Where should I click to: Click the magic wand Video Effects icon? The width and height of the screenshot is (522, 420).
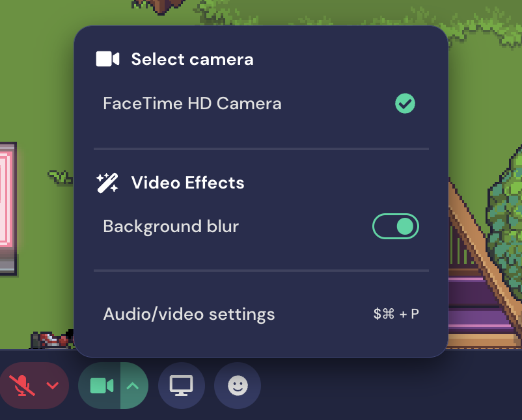pyautogui.click(x=107, y=183)
